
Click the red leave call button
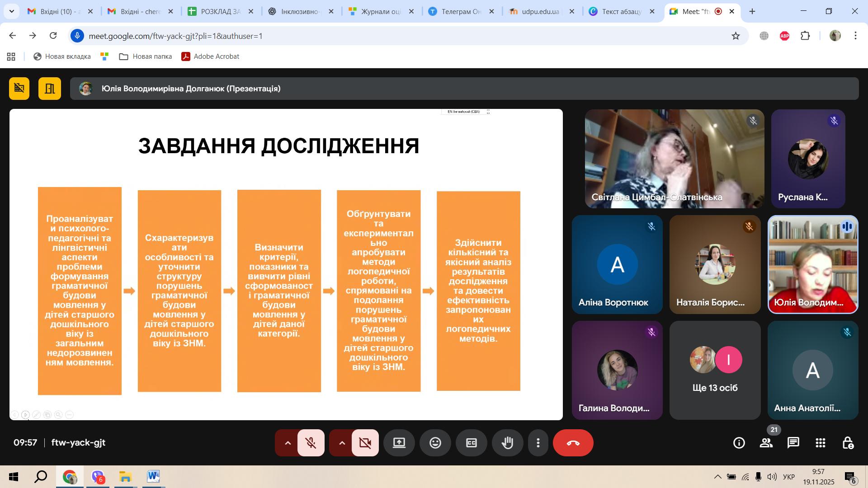(573, 443)
